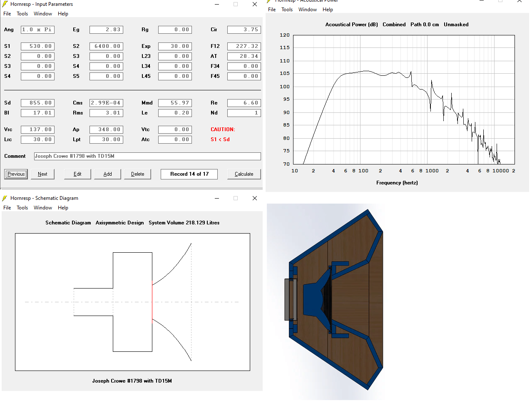532x418 pixels.
Task: Open Tools menu in Acoustical Power window
Action: click(287, 10)
